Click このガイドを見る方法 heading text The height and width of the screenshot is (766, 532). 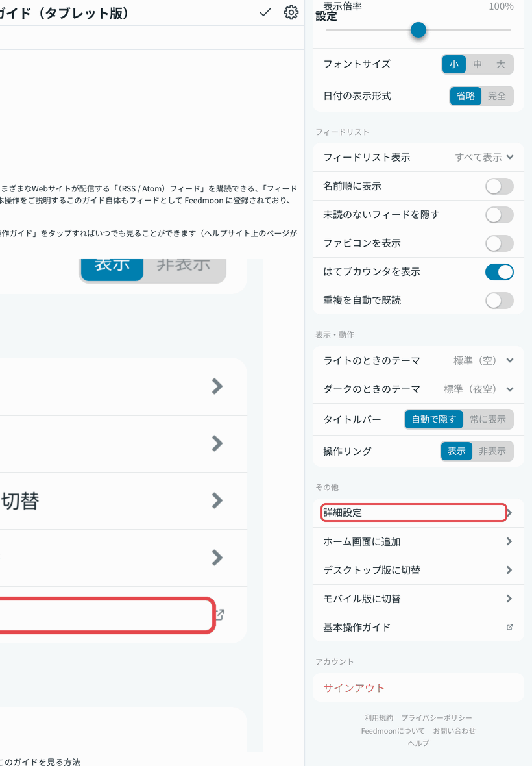tap(40, 761)
